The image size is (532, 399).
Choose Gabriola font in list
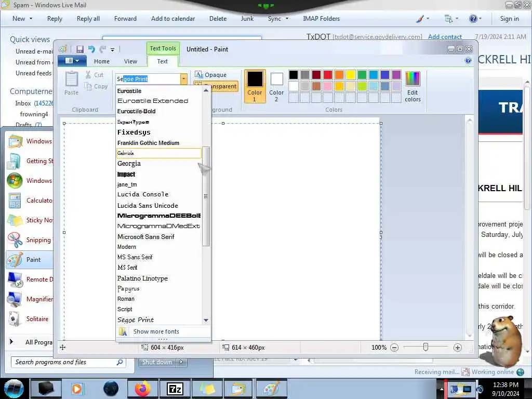159,153
